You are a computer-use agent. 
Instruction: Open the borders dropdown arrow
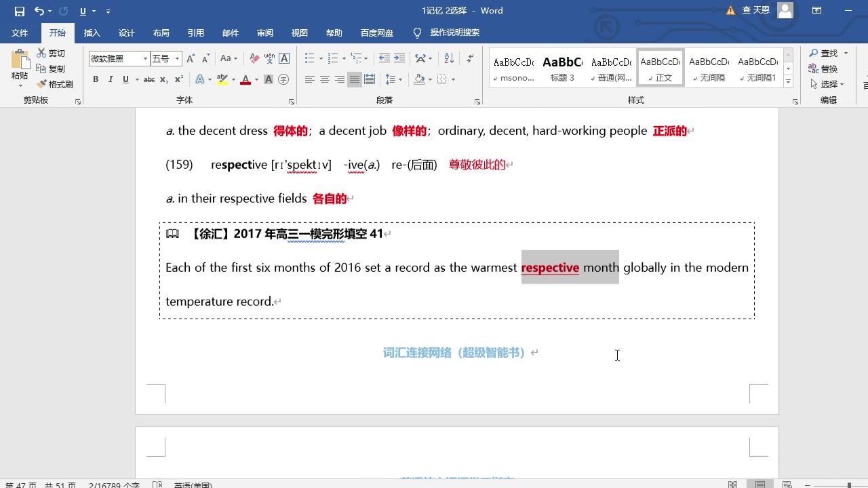pos(453,80)
